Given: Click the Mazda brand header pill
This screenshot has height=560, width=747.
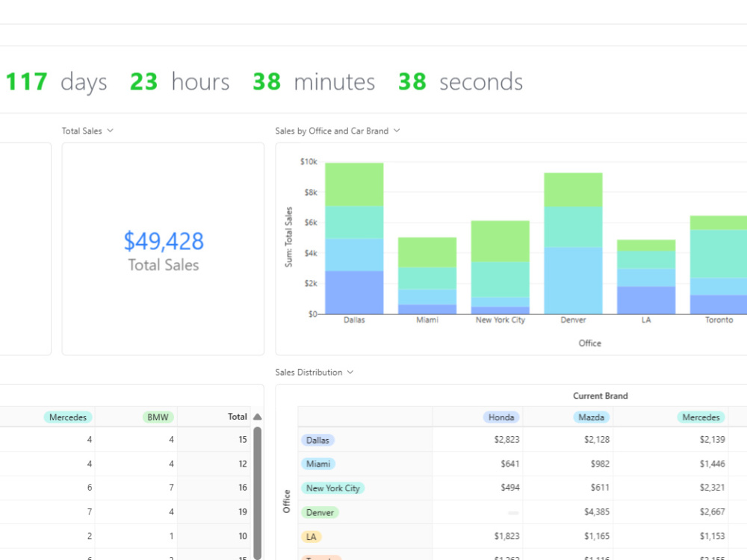Looking at the screenshot, I should (592, 417).
